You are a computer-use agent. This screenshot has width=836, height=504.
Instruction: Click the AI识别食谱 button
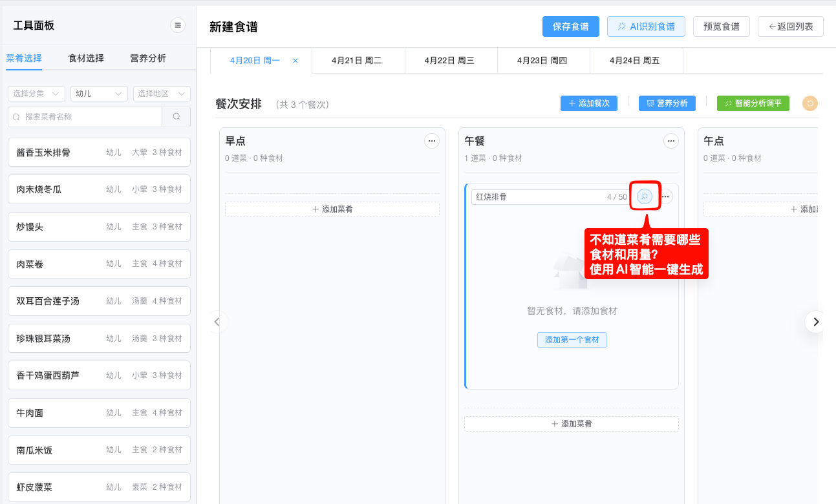click(x=646, y=26)
